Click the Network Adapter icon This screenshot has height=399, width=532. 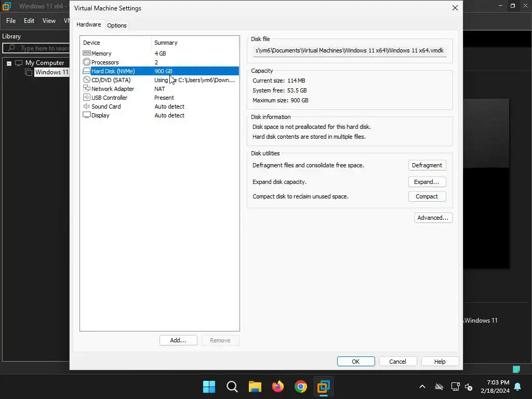(87, 88)
